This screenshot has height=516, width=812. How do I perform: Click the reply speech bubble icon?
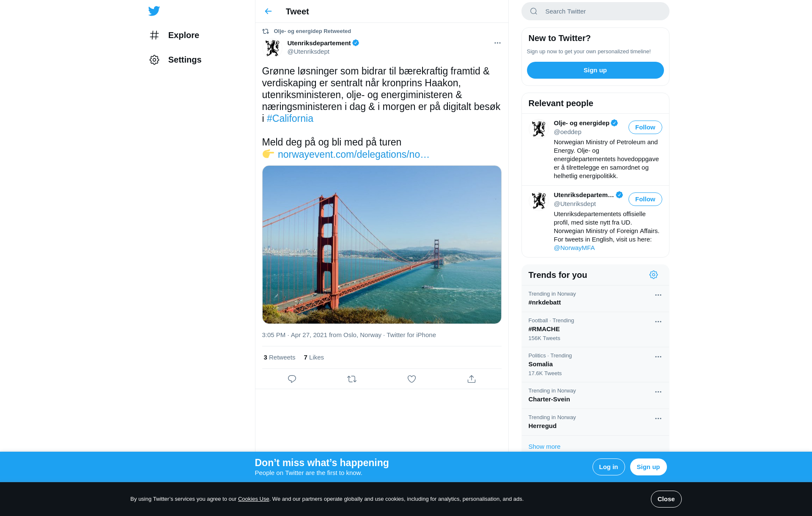pyautogui.click(x=292, y=379)
